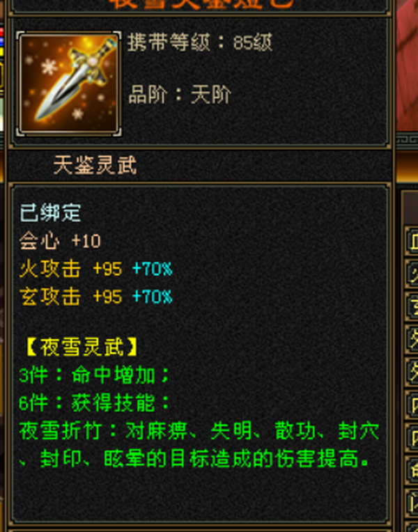Click the cropped 火 attribute button at right edge
The width and height of the screenshot is (418, 532).
pyautogui.click(x=412, y=274)
